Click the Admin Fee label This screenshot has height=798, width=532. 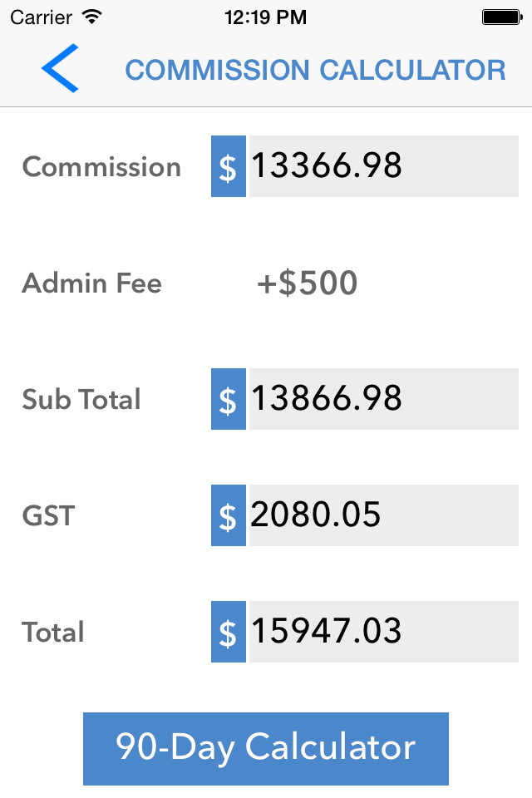91,283
